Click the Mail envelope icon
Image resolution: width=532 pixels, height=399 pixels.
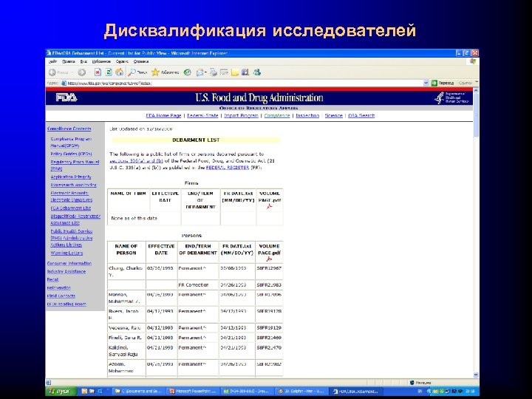pyautogui.click(x=199, y=72)
